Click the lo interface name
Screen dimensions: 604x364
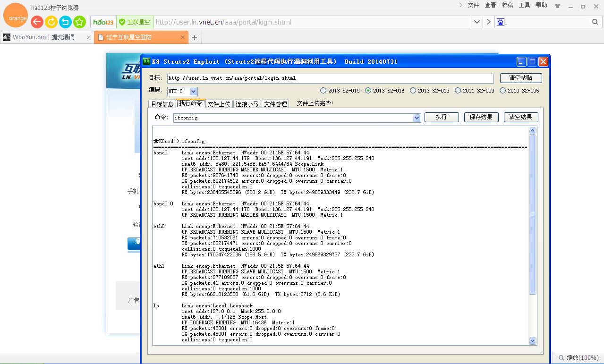[156, 305]
